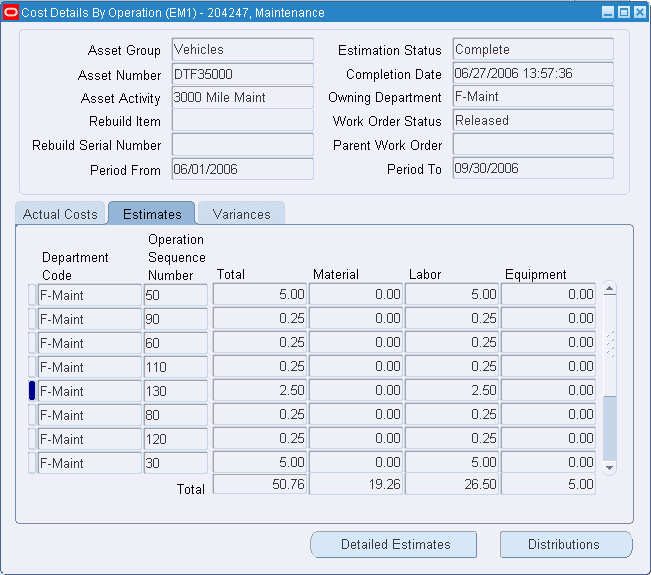Click Total cell 0.25 for operation 120
This screenshot has width=651, height=575.
point(260,438)
